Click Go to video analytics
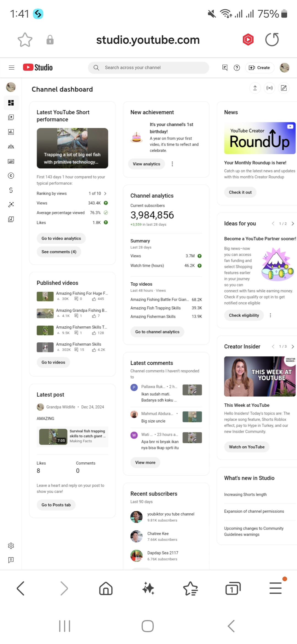The image size is (297, 644). [x=61, y=238]
